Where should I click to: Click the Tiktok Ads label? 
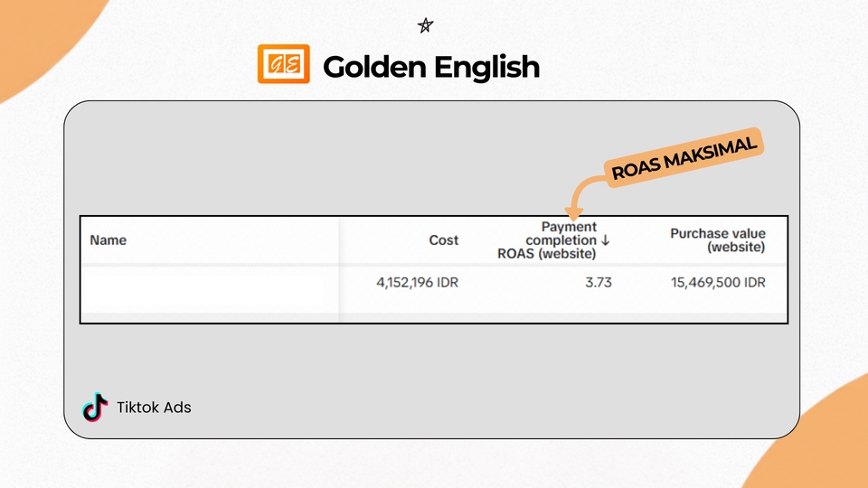(x=154, y=407)
